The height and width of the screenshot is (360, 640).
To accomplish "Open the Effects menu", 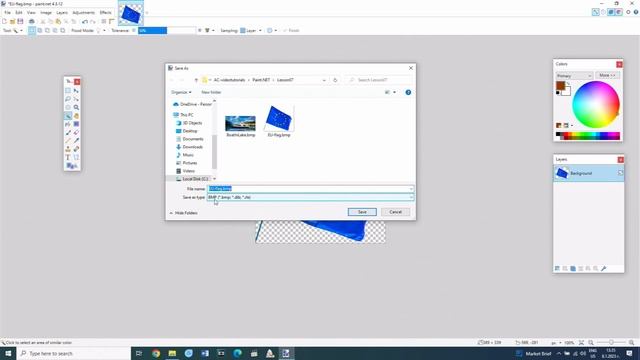I will (x=105, y=13).
